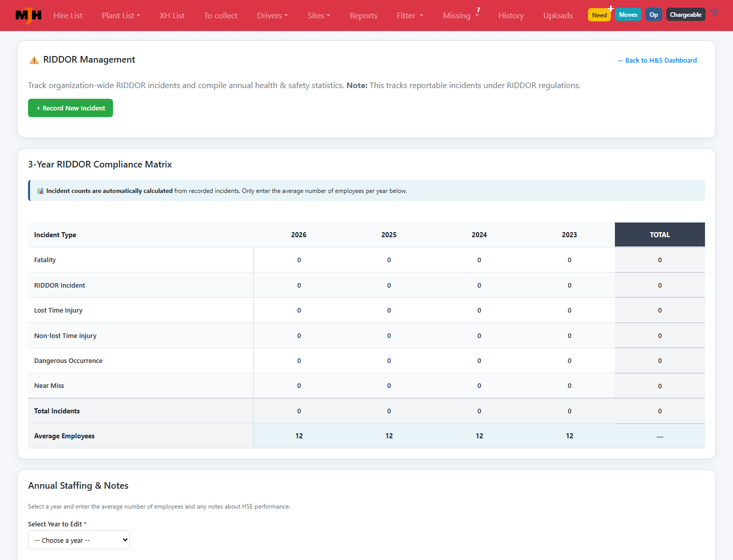Click the history clock icon in navbar
Screen dimensions: 733x560
coord(714,13)
